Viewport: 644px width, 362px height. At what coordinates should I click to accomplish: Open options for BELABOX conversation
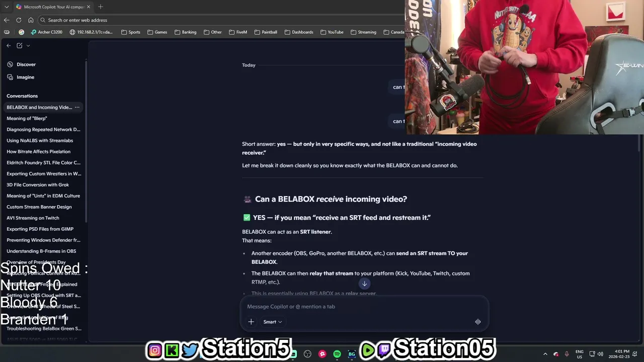pyautogui.click(x=77, y=107)
